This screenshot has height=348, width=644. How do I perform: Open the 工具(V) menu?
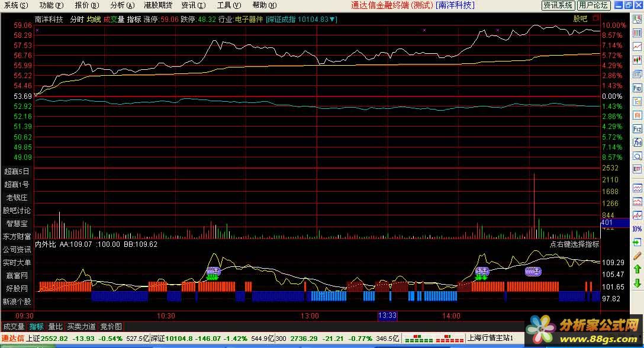coord(229,5)
